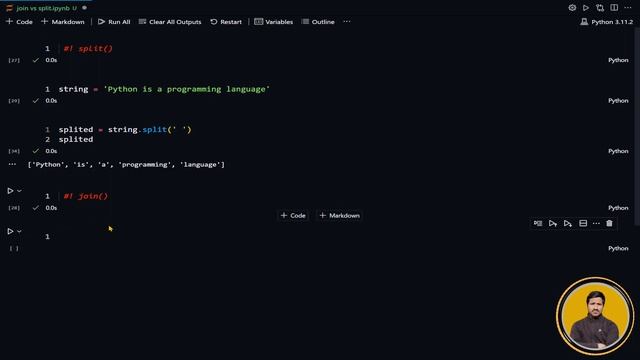Add a new Markdown cell from the toolbar
Screen dimensions: 640x360
63,22
